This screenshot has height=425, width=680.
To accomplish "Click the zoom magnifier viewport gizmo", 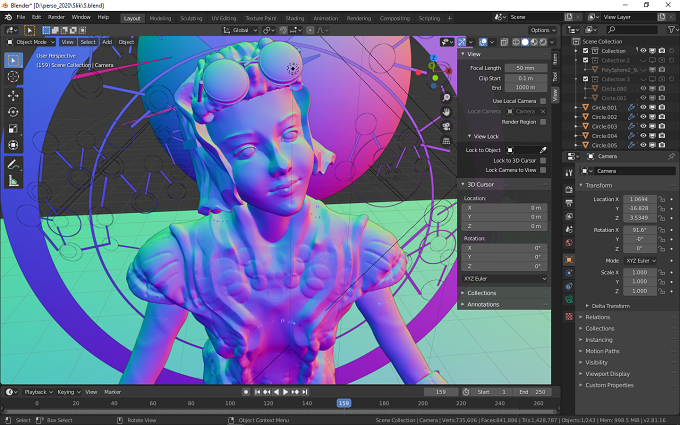I will point(446,98).
